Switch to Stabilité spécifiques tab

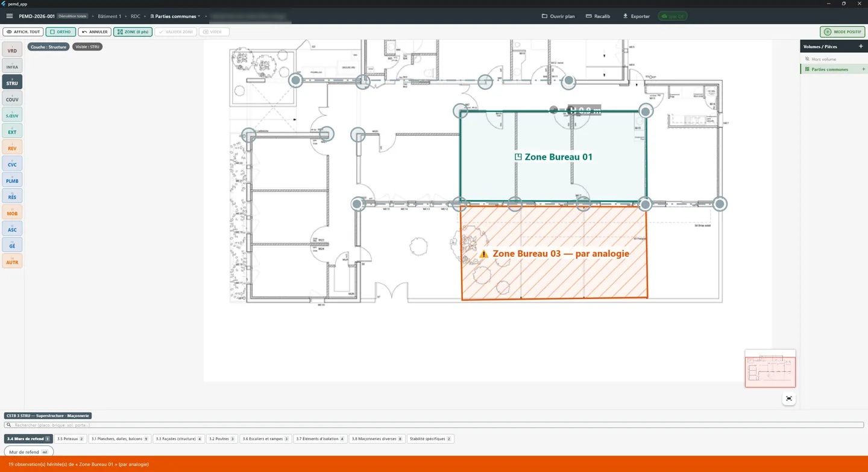[430, 439]
